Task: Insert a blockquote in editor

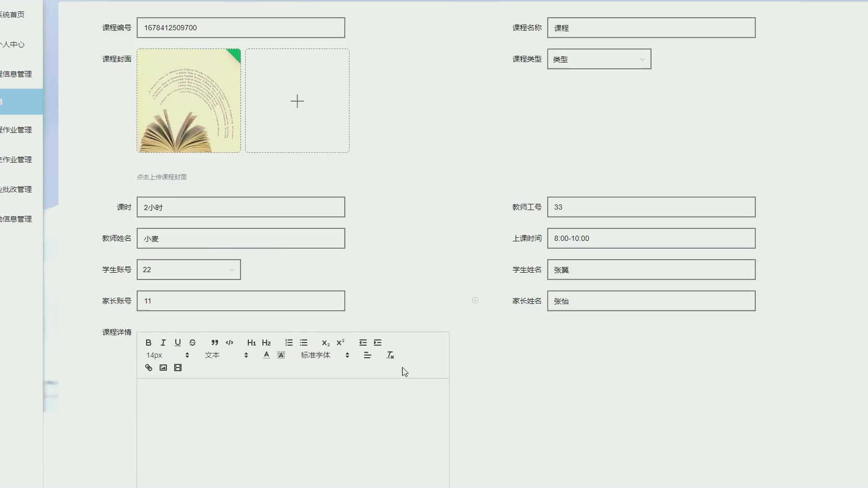Action: [x=214, y=343]
